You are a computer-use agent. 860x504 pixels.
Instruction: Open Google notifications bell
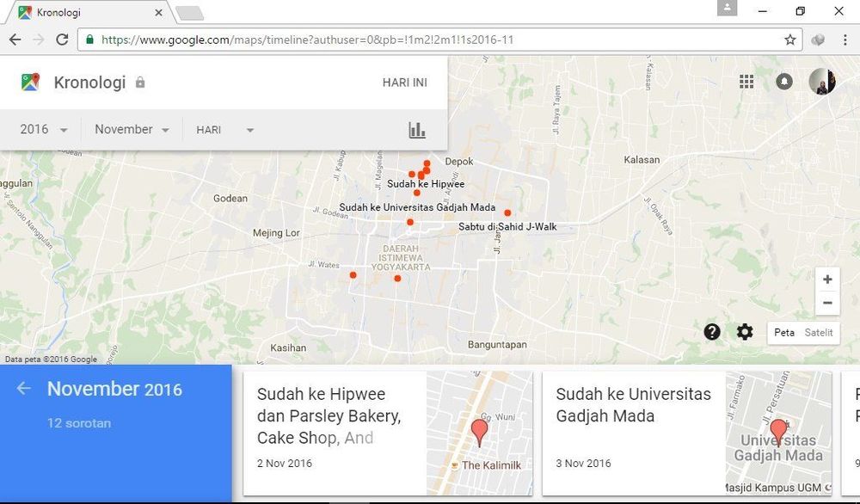tap(784, 82)
